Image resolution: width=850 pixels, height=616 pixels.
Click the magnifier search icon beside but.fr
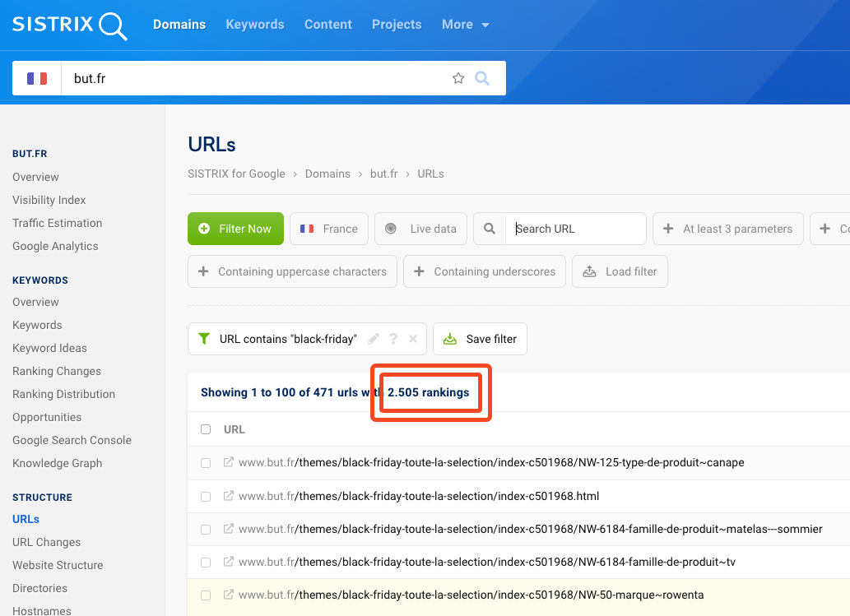coord(482,79)
